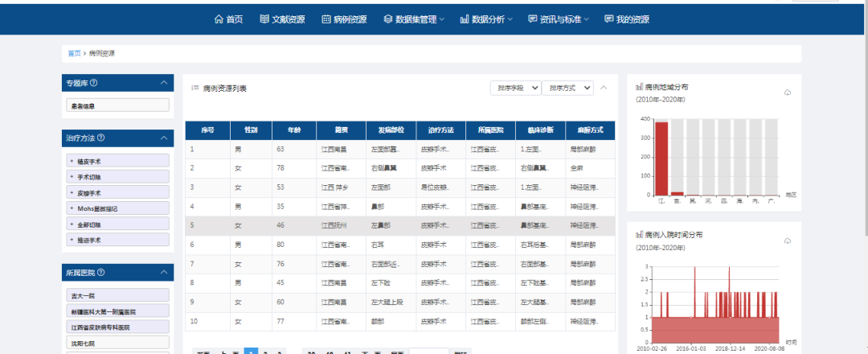
Task: Select the 江西省皮肤病专科医院 hospital filter
Action: (x=118, y=327)
